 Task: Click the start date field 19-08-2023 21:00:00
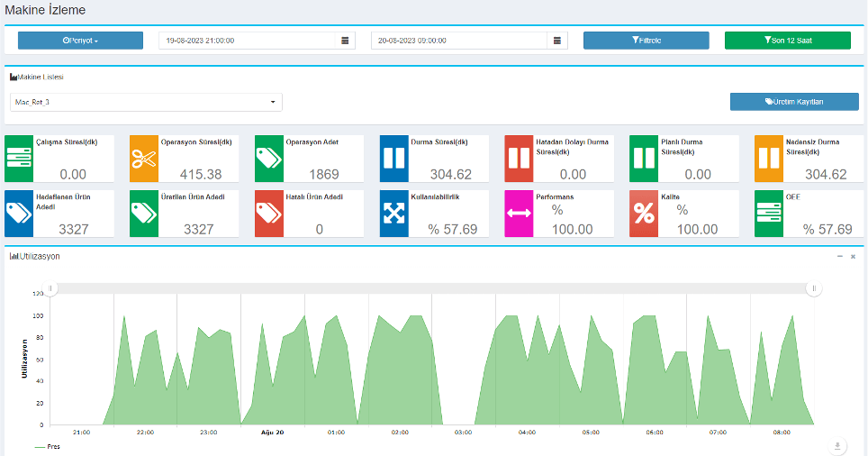pos(247,41)
